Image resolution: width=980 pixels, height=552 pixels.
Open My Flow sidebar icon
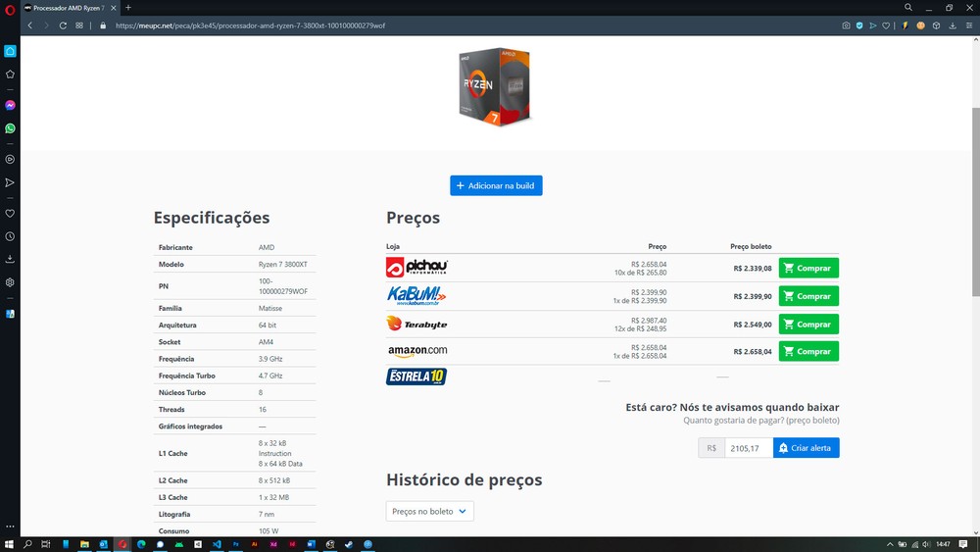click(10, 182)
